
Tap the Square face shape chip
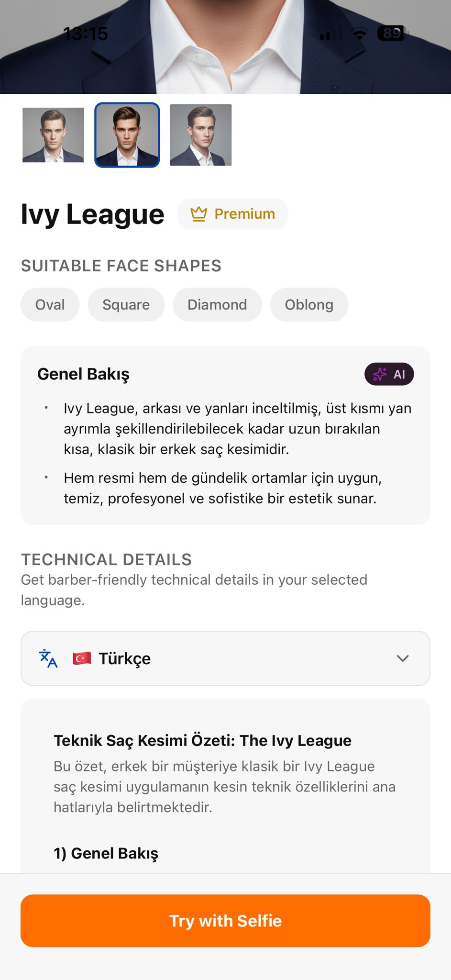click(x=126, y=305)
